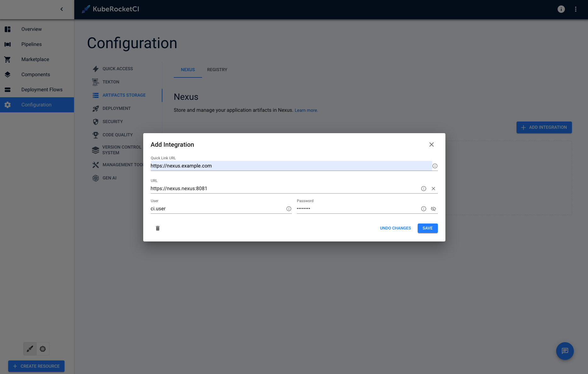Switch to the Registry tab
Screen dimensions: 588x374
217,70
